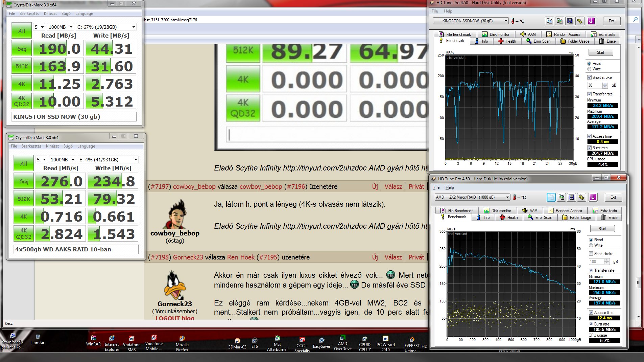Adjust short stroke stepper in Kingston HD Tune
Screen dimensions: 644x362
(605, 85)
